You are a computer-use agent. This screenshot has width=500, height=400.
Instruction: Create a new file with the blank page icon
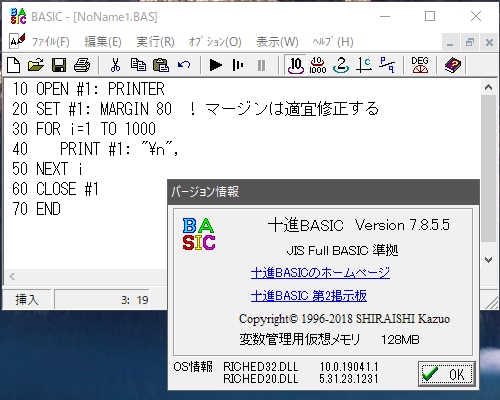click(13, 65)
